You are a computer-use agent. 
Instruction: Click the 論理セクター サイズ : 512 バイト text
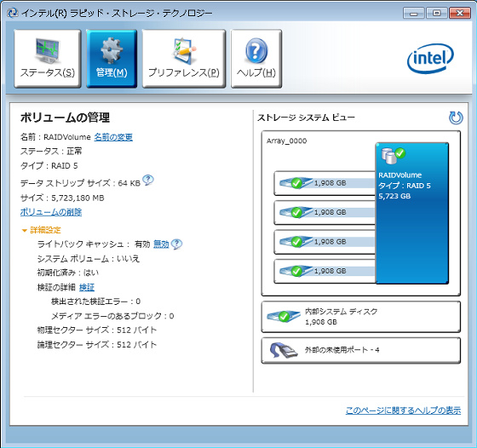pos(97,345)
